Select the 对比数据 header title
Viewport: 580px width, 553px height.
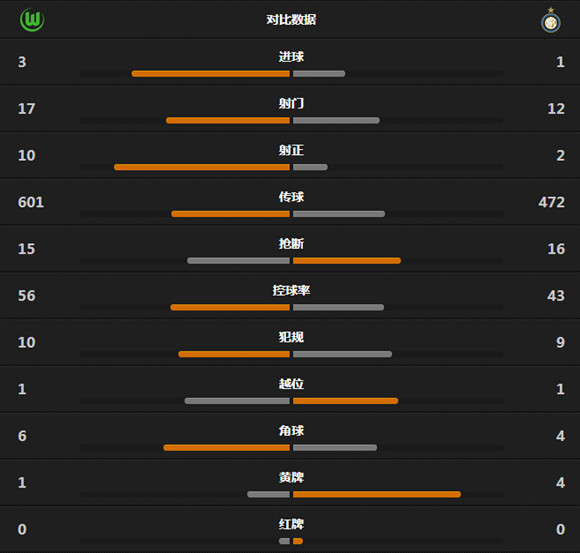tap(291, 20)
